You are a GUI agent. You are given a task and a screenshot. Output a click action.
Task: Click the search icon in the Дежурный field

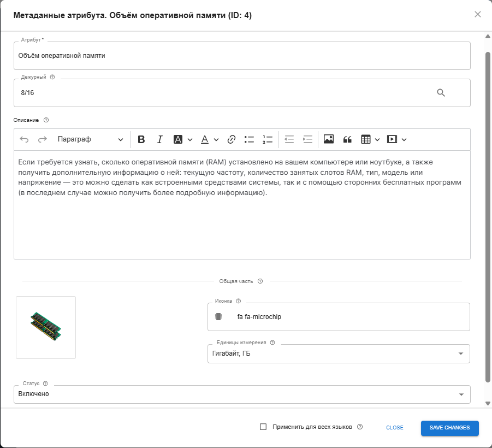tap(440, 93)
